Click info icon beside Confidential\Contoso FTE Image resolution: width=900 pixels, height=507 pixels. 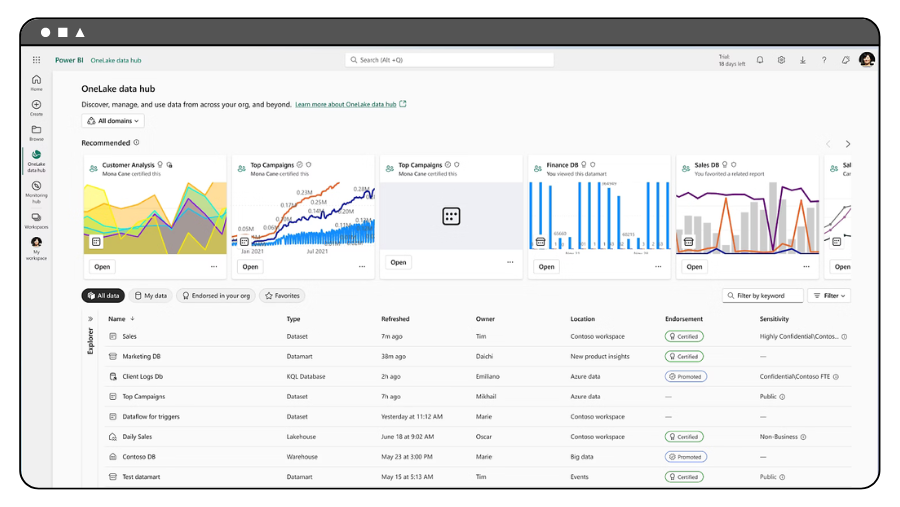point(836,377)
